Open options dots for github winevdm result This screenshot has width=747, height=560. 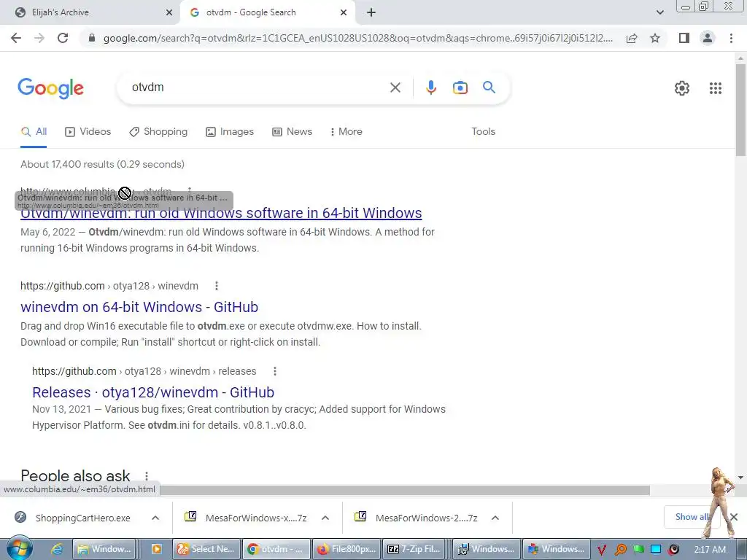pyautogui.click(x=216, y=286)
